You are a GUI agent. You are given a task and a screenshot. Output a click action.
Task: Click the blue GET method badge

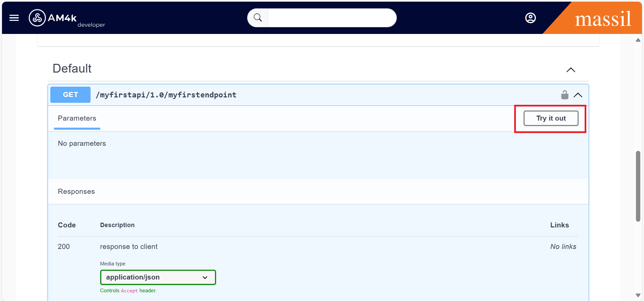tap(70, 95)
